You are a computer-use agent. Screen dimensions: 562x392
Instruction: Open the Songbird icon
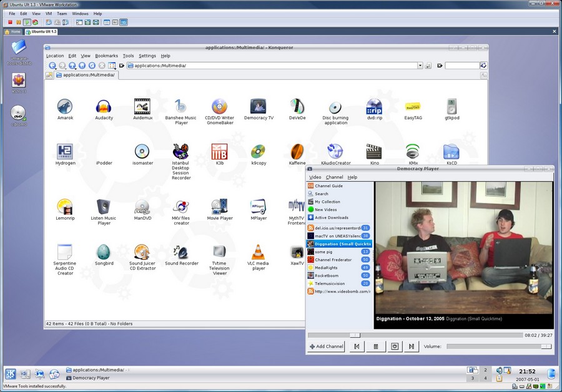tap(104, 252)
